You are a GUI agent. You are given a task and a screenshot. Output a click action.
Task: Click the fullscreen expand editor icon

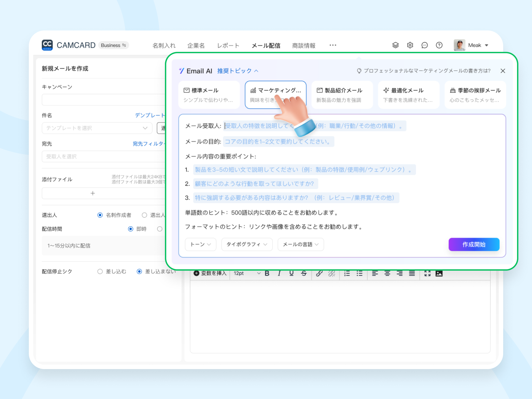pos(427,273)
